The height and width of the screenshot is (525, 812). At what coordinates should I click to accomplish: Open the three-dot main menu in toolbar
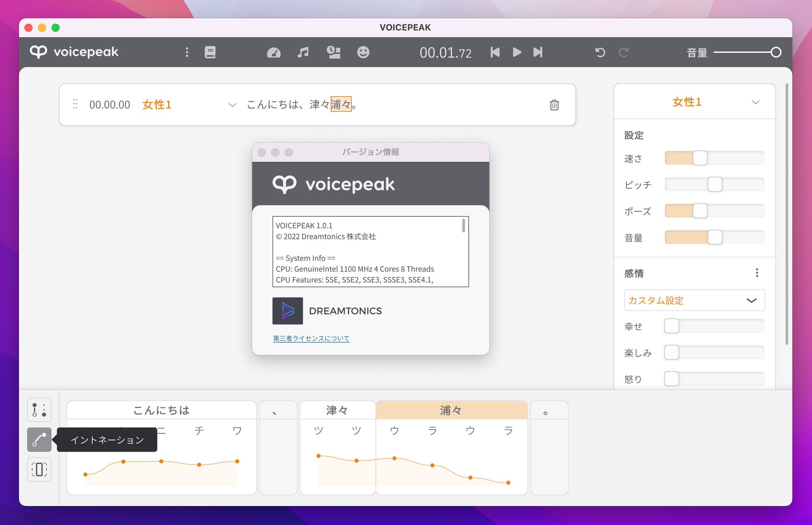tap(187, 52)
